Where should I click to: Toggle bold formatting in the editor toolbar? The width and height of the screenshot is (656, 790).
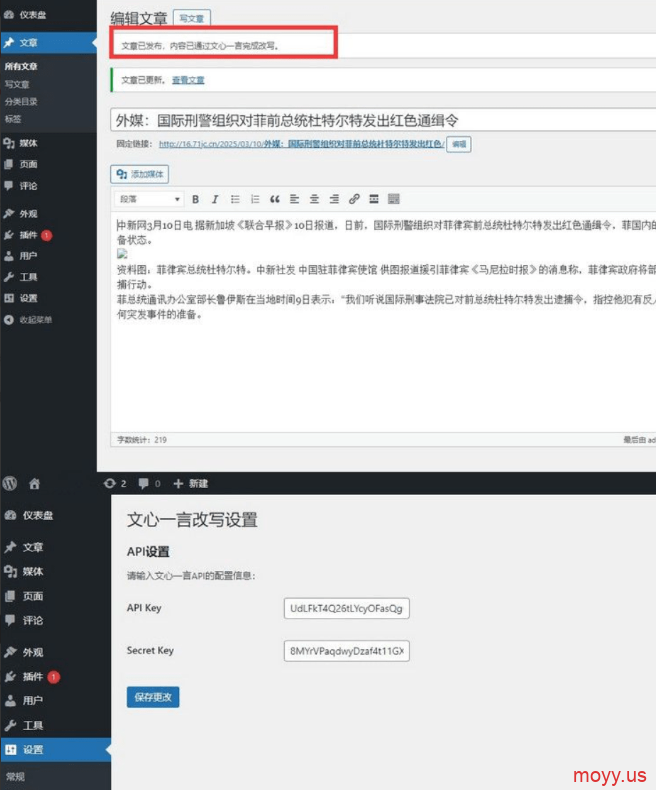(195, 199)
